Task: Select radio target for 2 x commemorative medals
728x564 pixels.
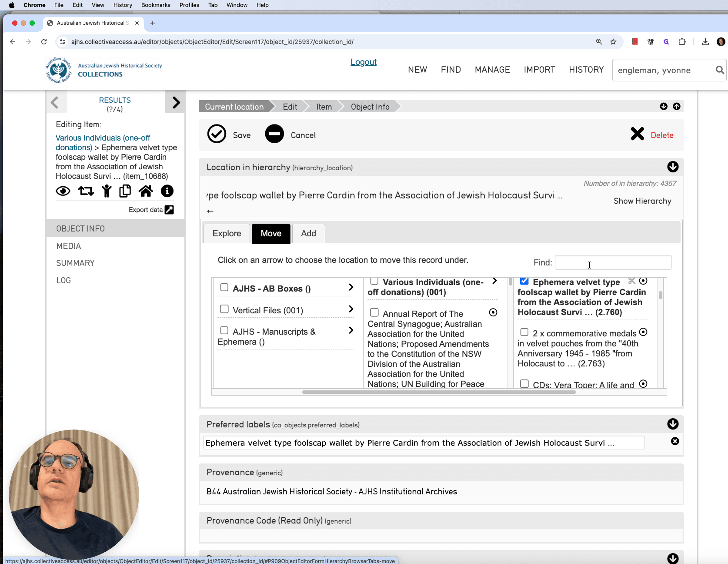Action: pyautogui.click(x=643, y=332)
